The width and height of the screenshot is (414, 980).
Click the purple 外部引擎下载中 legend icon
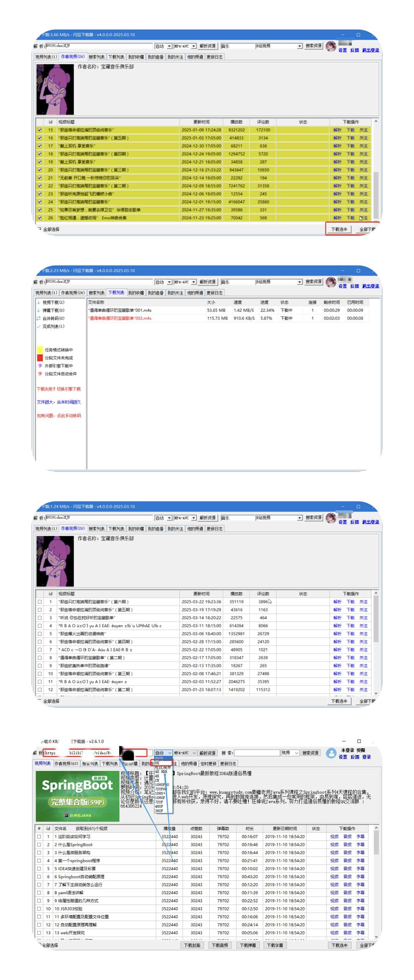tap(40, 366)
